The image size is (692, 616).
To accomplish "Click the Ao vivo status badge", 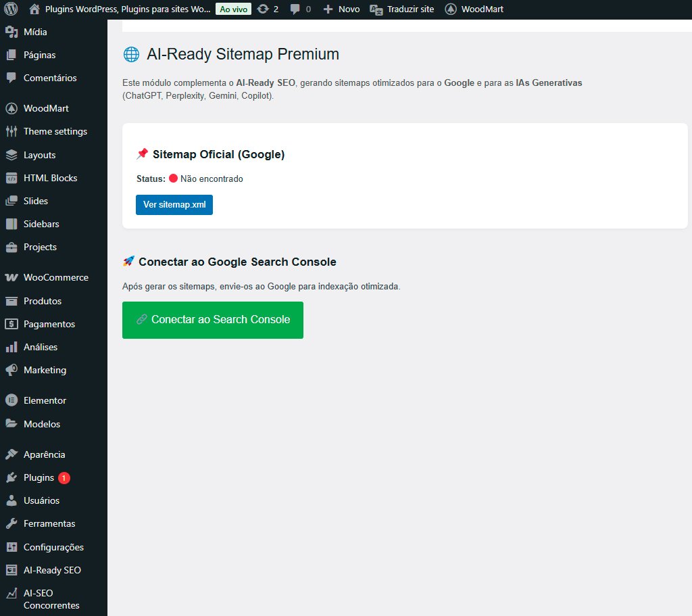I will (x=233, y=9).
